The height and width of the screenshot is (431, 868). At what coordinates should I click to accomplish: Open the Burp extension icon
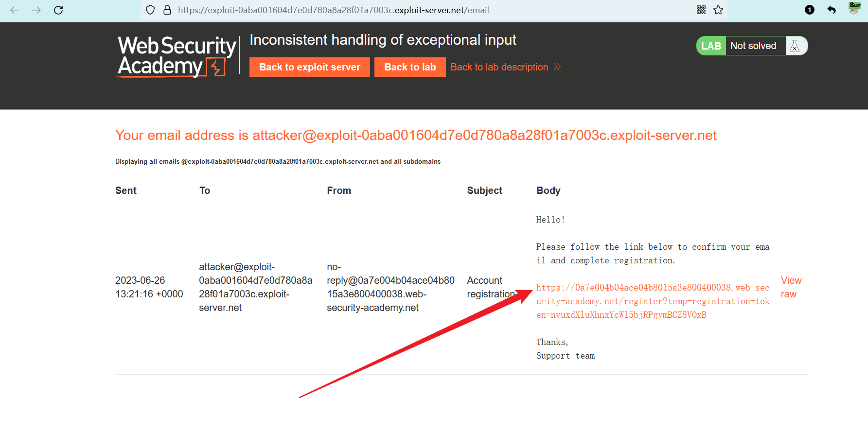(x=854, y=8)
